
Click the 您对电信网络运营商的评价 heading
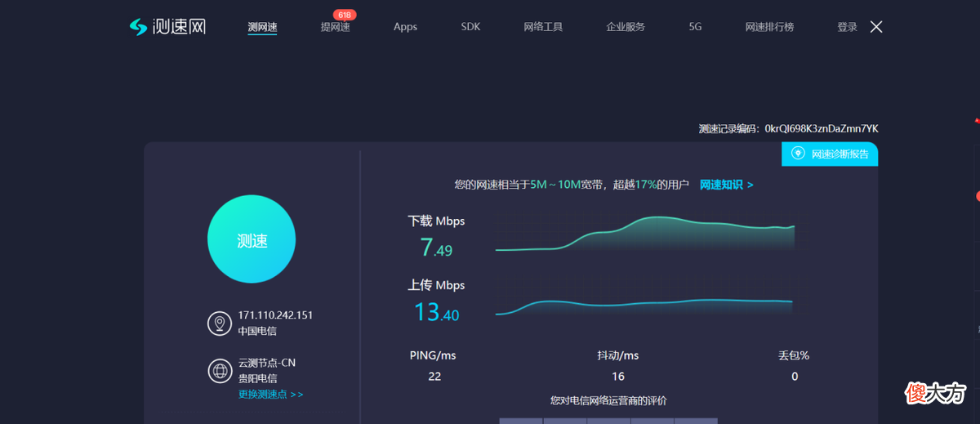(608, 400)
